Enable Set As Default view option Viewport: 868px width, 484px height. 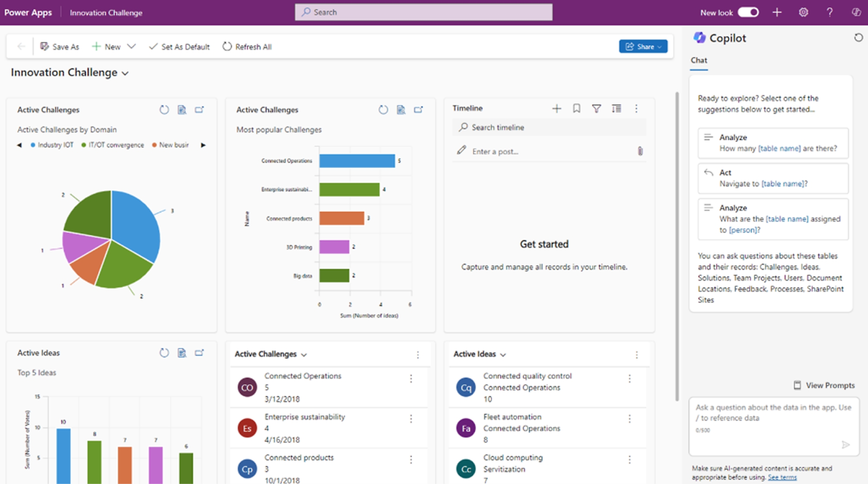[179, 46]
